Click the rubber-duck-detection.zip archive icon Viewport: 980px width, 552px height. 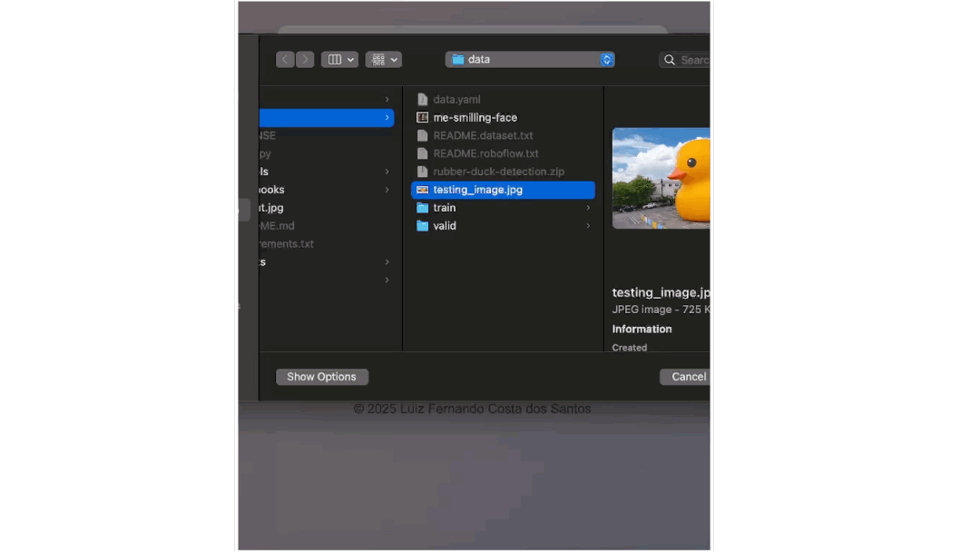422,172
